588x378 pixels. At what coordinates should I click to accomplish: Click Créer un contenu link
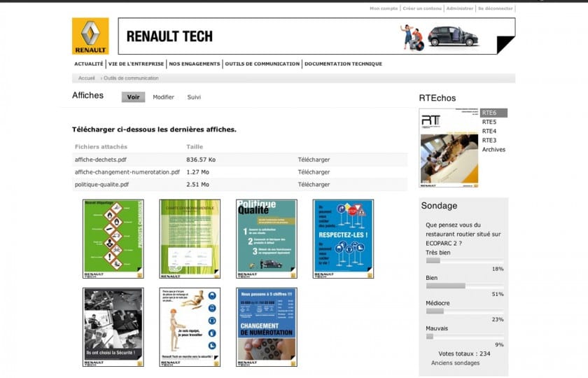pos(422,8)
